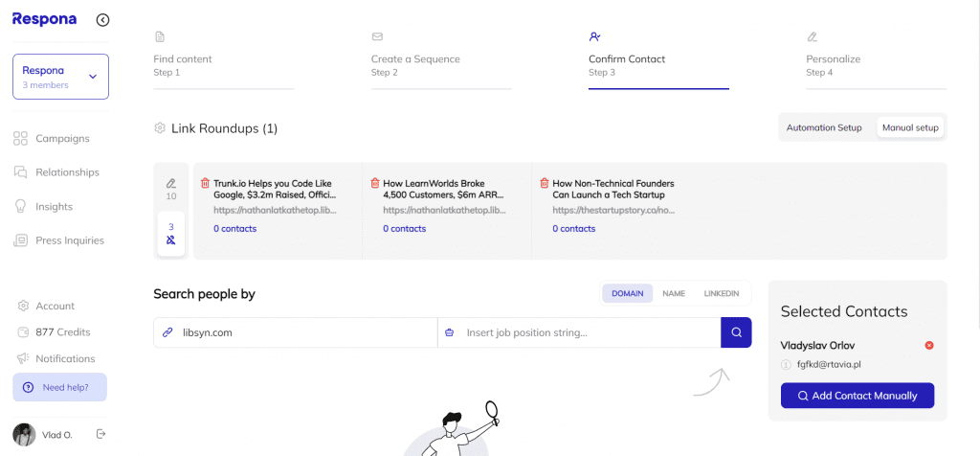Viewport: 980px width, 456px height.
Task: Click the Respona logo
Action: pos(44,19)
